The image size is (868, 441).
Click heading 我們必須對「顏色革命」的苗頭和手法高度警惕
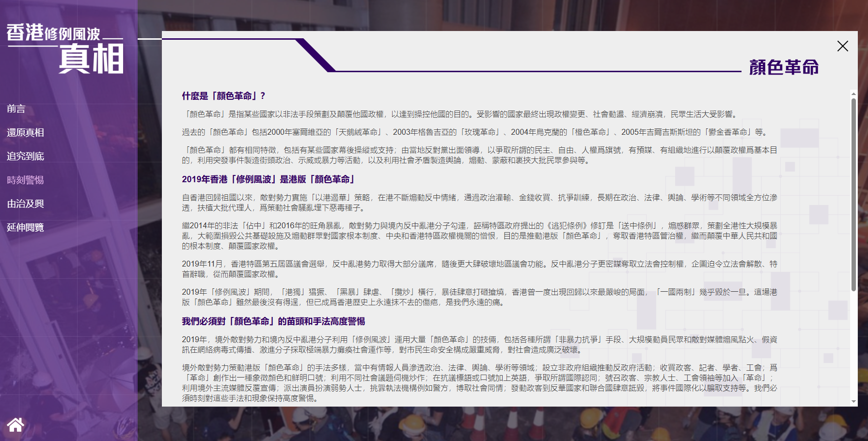coord(273,321)
